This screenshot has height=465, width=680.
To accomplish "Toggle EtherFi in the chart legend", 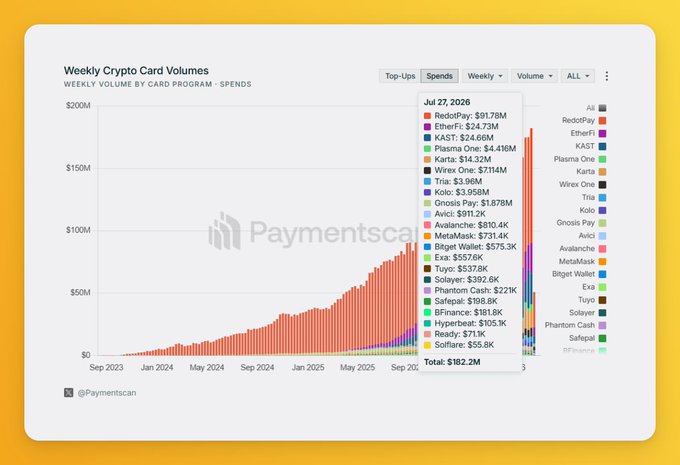I will pos(588,134).
